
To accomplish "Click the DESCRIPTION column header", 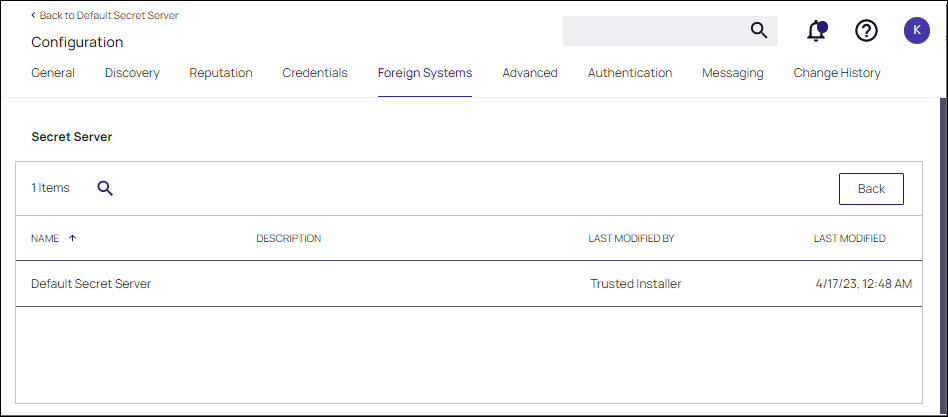I will tap(288, 238).
